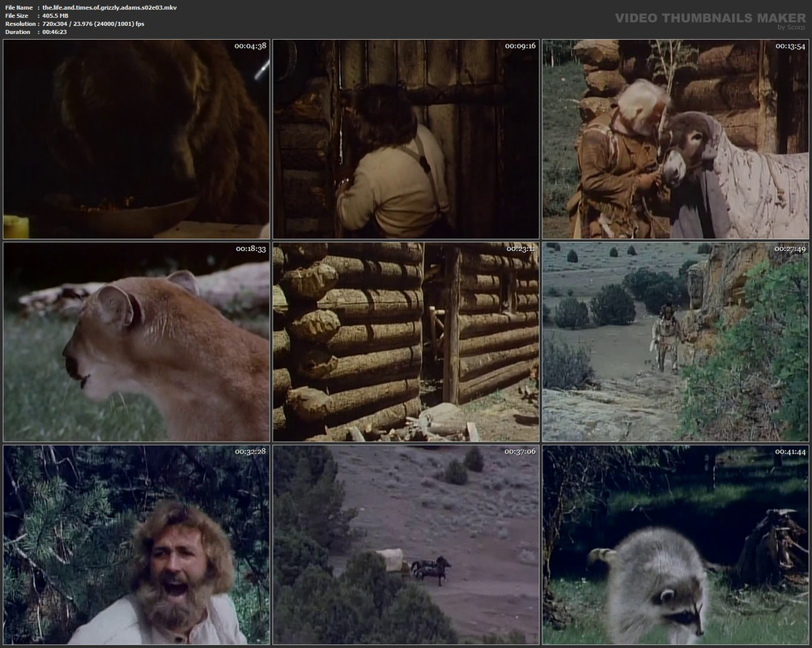Viewport: 812px width, 648px height.
Task: Click the resolution value 720x304 / 23.976 fps
Action: pos(93,23)
